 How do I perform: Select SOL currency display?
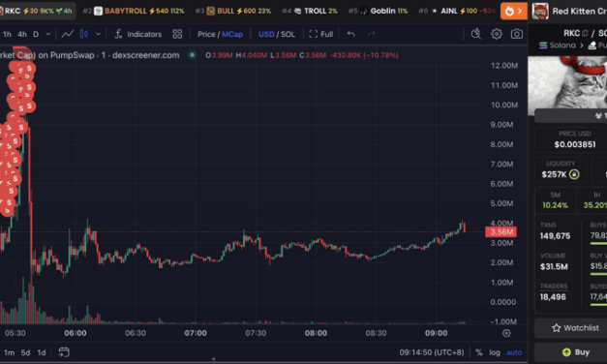click(x=288, y=35)
